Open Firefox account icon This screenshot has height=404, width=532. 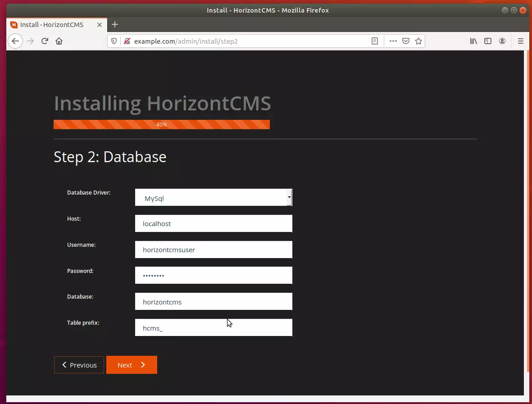tap(502, 41)
